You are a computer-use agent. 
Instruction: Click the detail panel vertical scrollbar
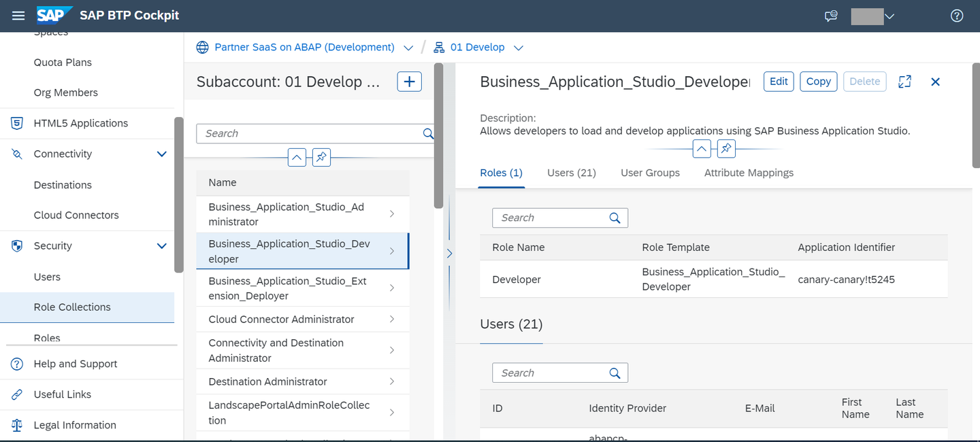pos(975,116)
